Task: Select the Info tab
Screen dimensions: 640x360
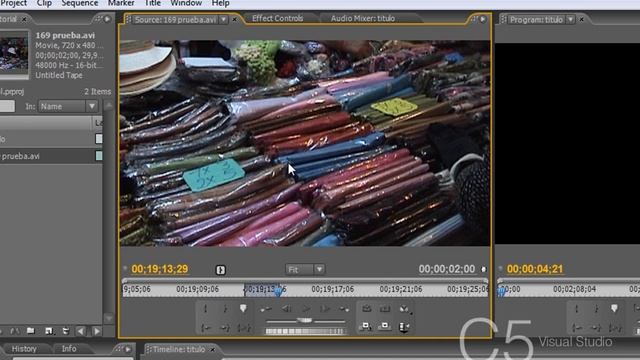Action: [x=69, y=349]
